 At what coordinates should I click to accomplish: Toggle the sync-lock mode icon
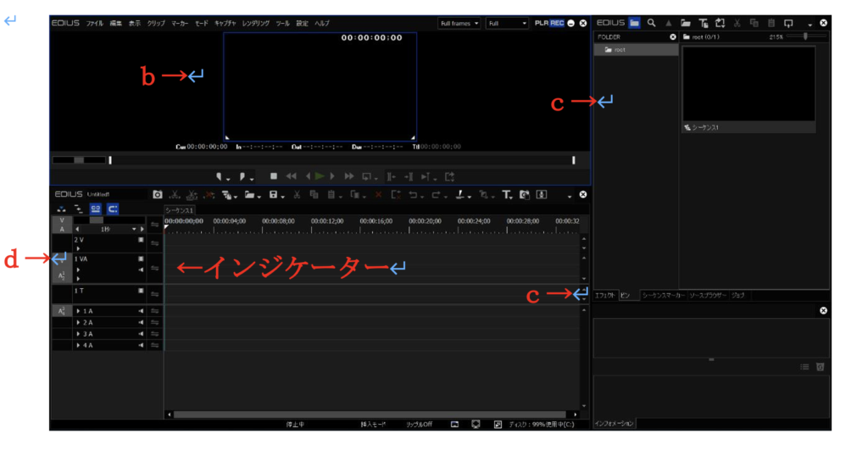click(x=96, y=209)
